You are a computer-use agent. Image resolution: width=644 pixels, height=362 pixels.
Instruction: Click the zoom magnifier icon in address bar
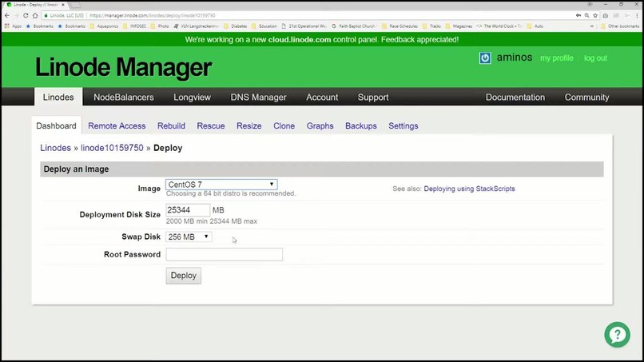click(x=587, y=15)
